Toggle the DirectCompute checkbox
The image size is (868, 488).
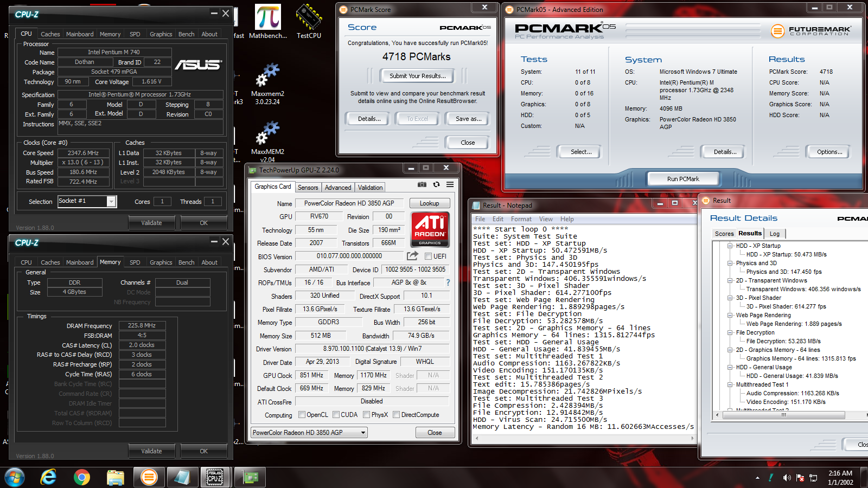(396, 415)
